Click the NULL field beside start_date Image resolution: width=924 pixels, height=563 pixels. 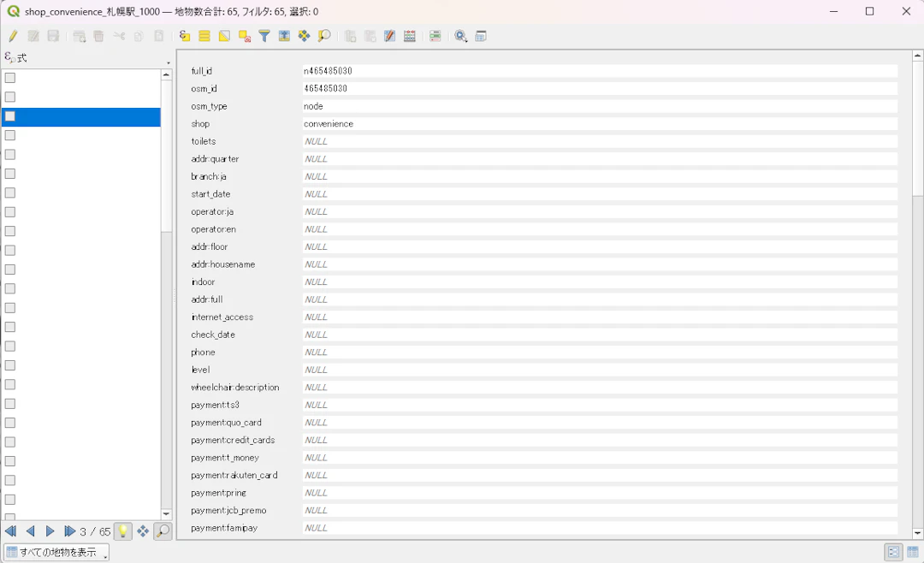600,194
